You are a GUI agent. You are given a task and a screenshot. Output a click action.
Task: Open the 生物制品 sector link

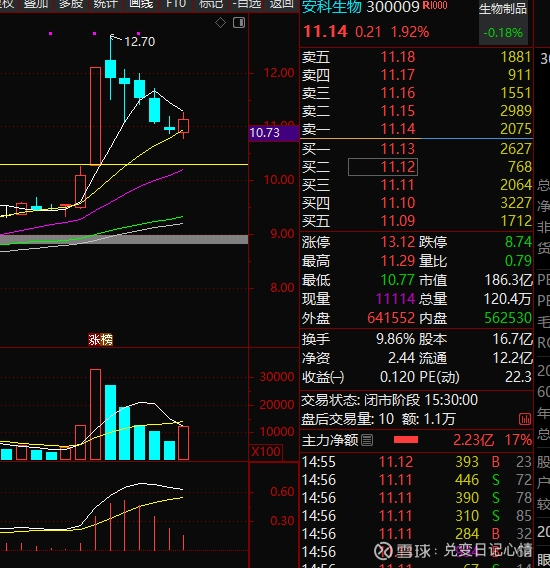pos(503,9)
